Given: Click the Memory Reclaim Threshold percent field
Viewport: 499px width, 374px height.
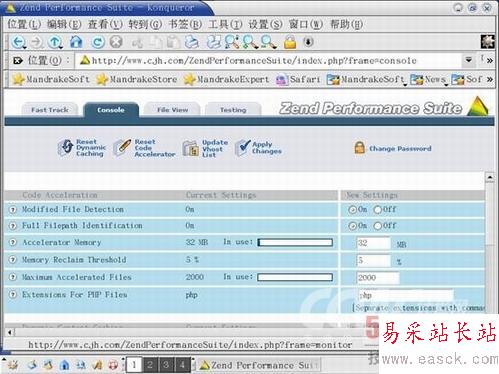Looking at the screenshot, I should 373,260.
